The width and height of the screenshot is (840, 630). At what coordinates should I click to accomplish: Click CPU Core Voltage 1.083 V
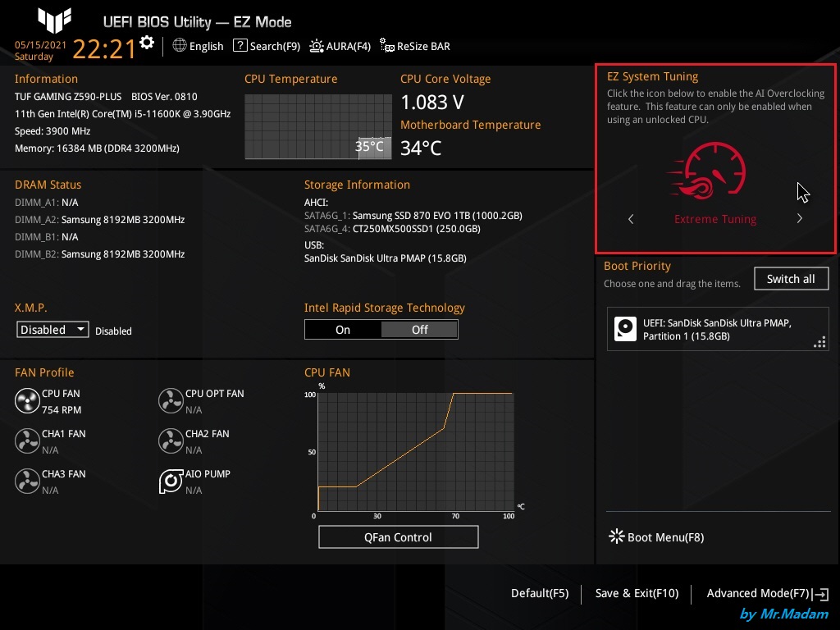click(x=432, y=102)
